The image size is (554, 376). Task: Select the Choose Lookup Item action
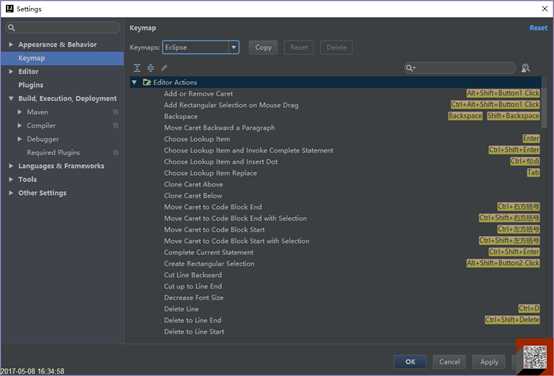click(x=197, y=139)
